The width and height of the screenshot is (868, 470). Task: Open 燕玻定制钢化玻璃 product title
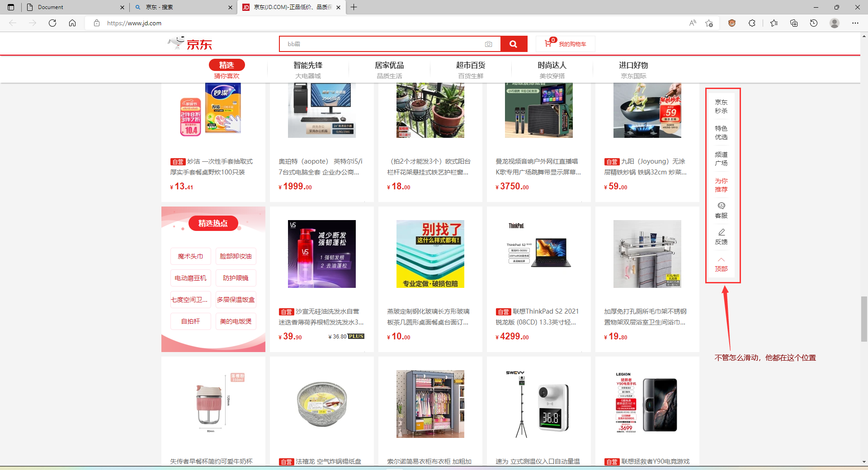(428, 317)
